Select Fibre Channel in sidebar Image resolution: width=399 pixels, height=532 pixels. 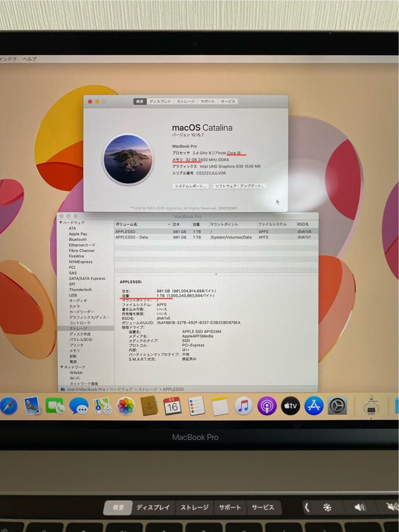pos(82,251)
